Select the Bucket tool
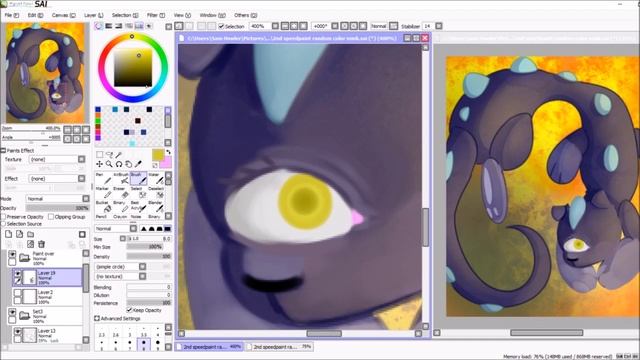Screen dimensions: 640x360 (103, 206)
